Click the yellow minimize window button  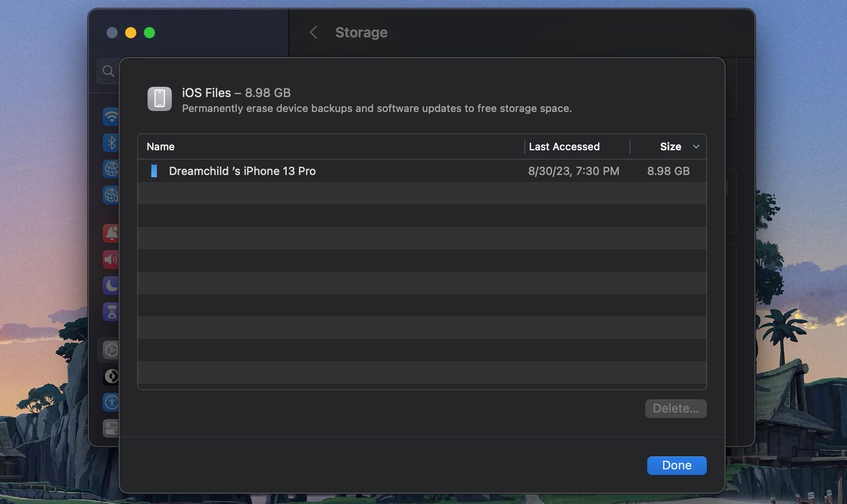pos(131,33)
